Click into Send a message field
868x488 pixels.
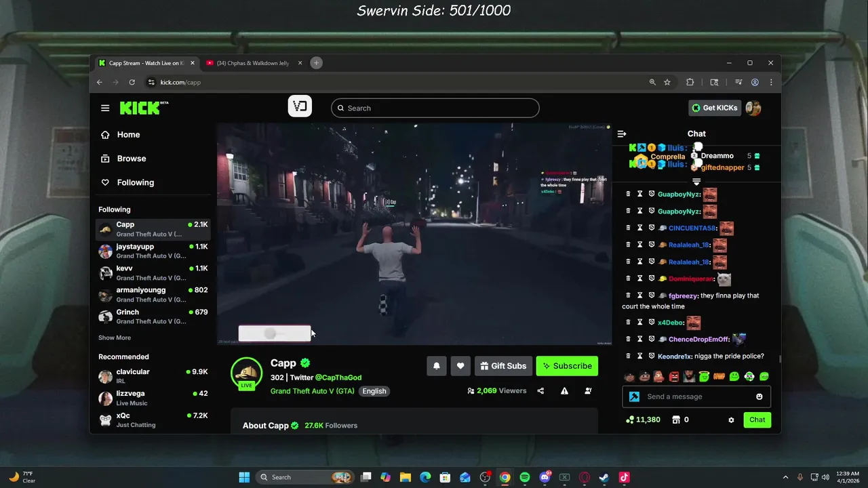(697, 396)
